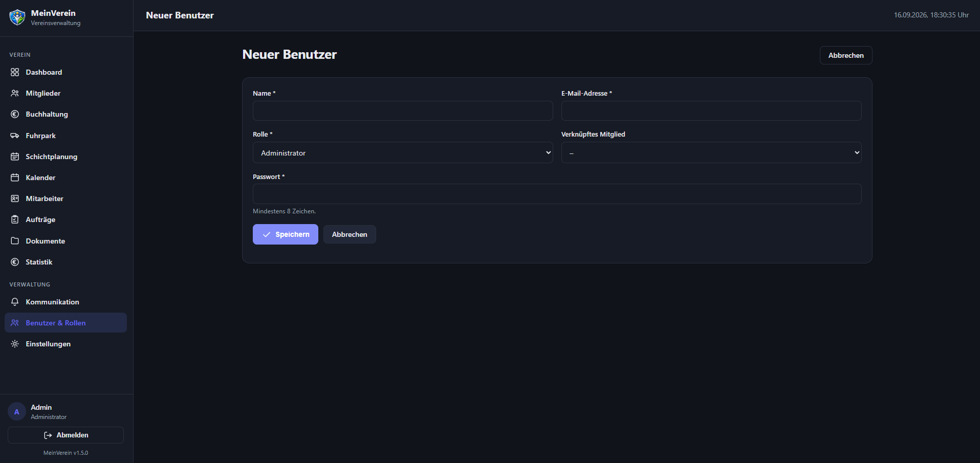Click the Statistik euro icon
This screenshot has height=463, width=980.
pos(15,262)
